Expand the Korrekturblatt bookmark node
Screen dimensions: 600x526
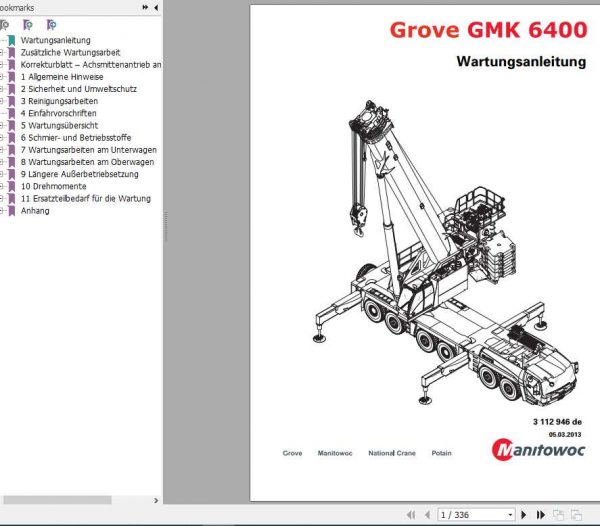click(2, 65)
